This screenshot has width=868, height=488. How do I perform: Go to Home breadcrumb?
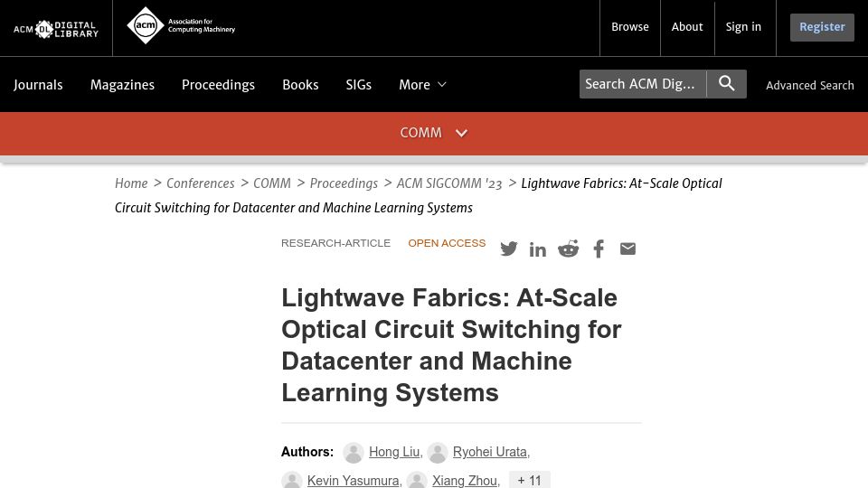tap(131, 183)
